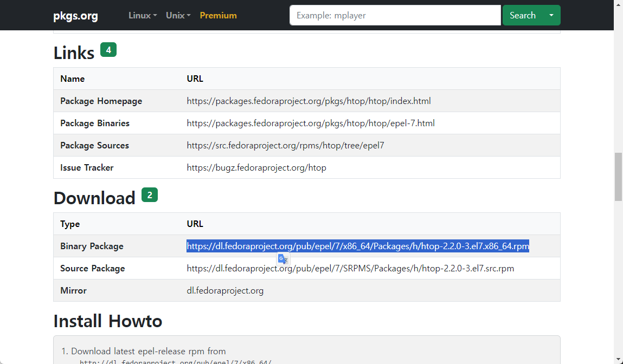Click the Mirror row label
623x364 pixels.
tap(74, 290)
